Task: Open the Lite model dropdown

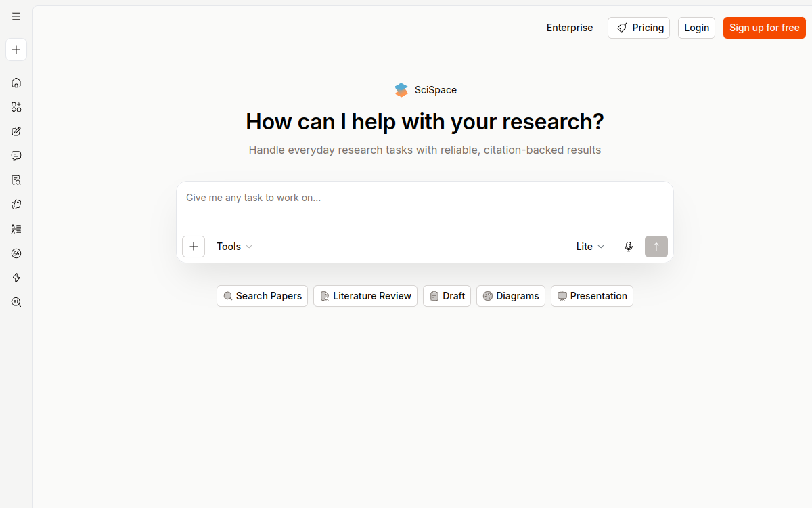Action: click(590, 247)
